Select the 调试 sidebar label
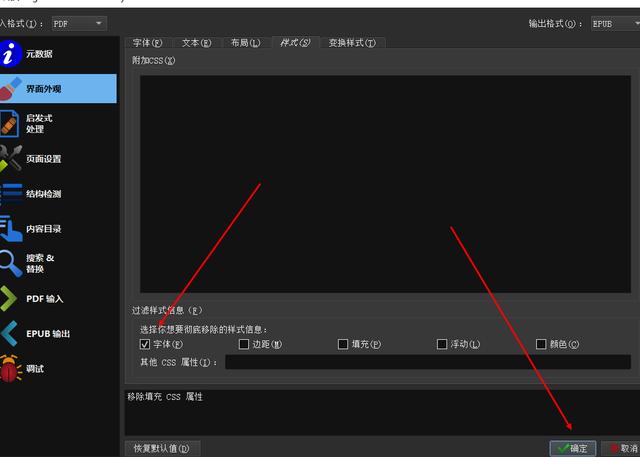 (x=35, y=369)
